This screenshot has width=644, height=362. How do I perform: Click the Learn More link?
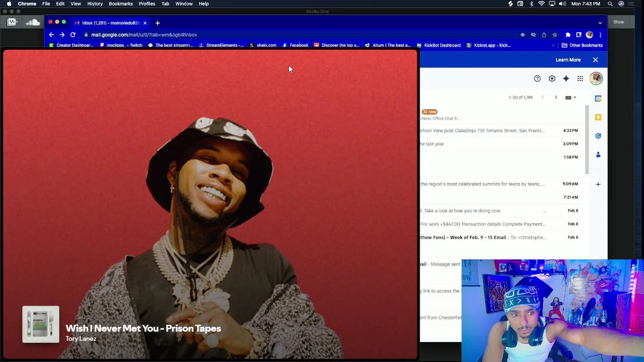coord(568,60)
